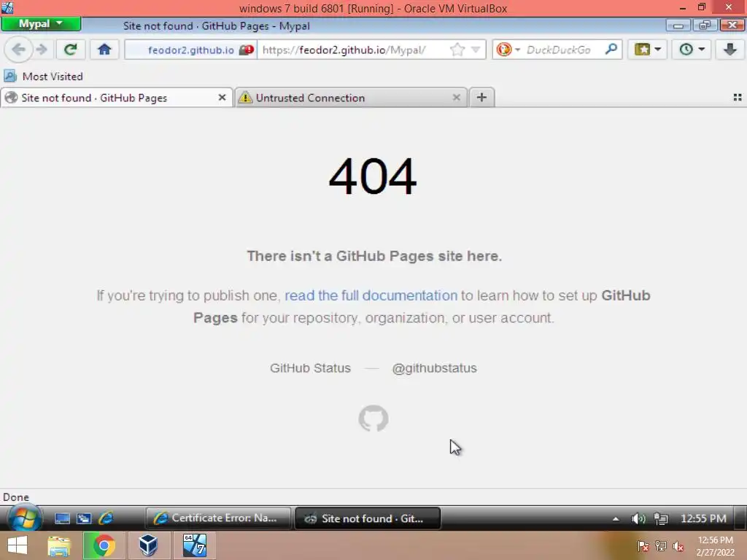Launch Internet Explorer from quick launch
Image resolution: width=747 pixels, height=560 pixels.
(106, 518)
